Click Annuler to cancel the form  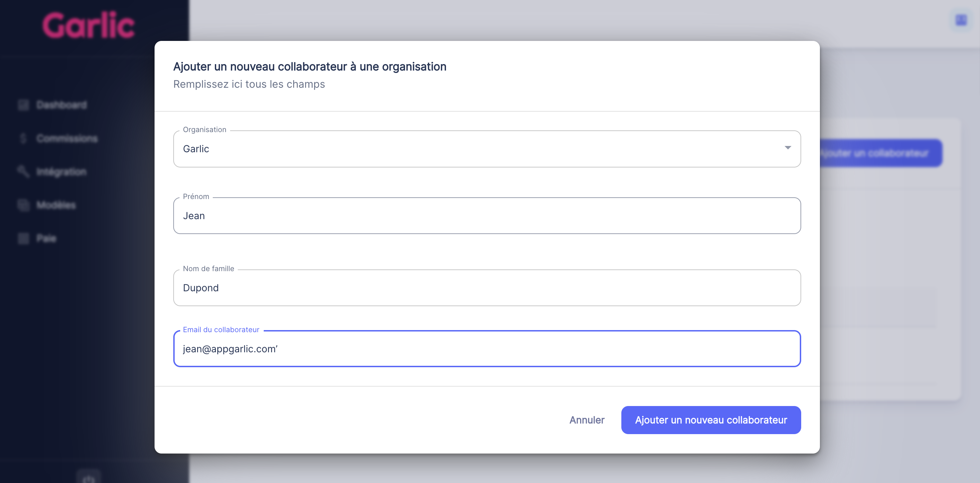coord(587,420)
